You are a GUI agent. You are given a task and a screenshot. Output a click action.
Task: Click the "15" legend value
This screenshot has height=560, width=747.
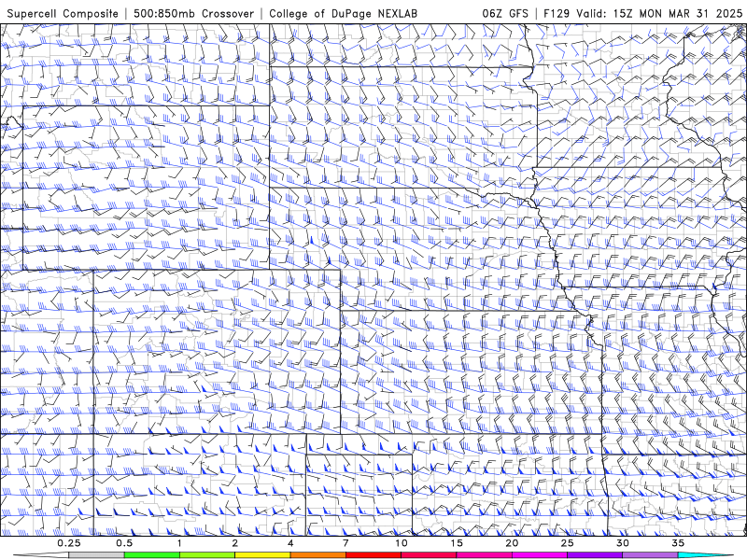click(457, 543)
